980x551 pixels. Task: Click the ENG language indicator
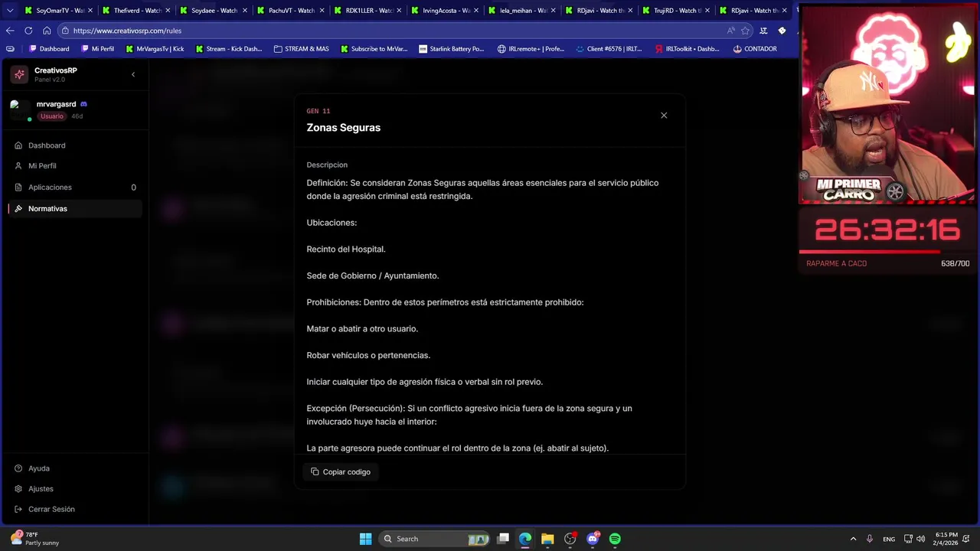(x=889, y=539)
